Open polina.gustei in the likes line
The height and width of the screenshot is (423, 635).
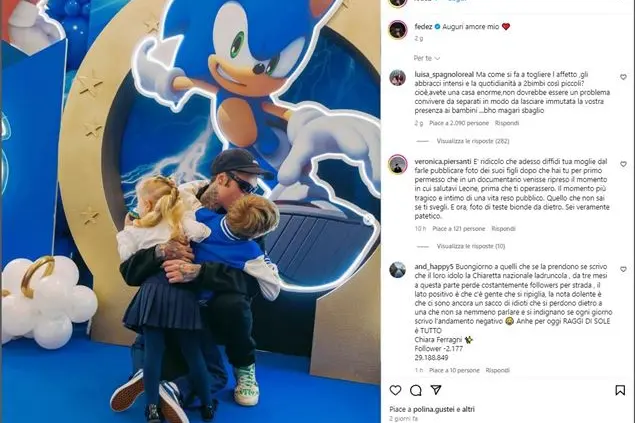pyautogui.click(x=433, y=409)
